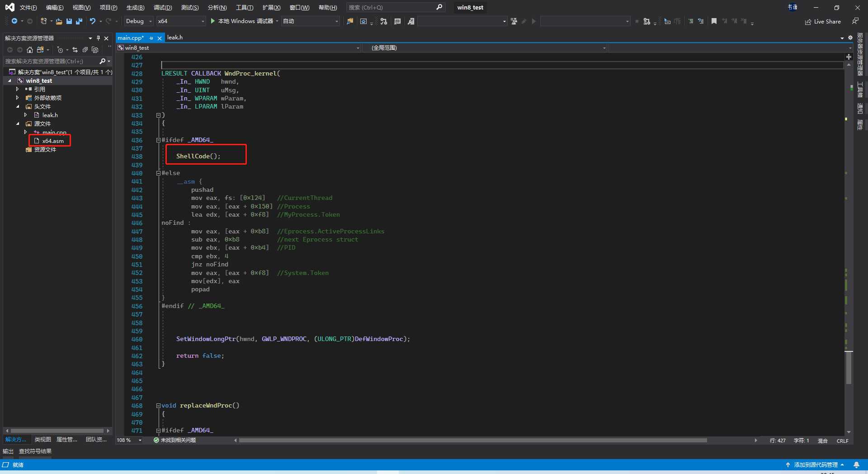Open the 扩展(X) menu

tap(271, 7)
